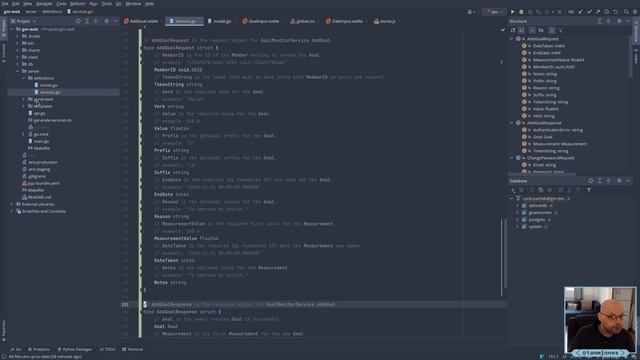Viewport: 640px width, 360px height.
Task: Open the Terminal tool window
Action: click(x=133, y=349)
